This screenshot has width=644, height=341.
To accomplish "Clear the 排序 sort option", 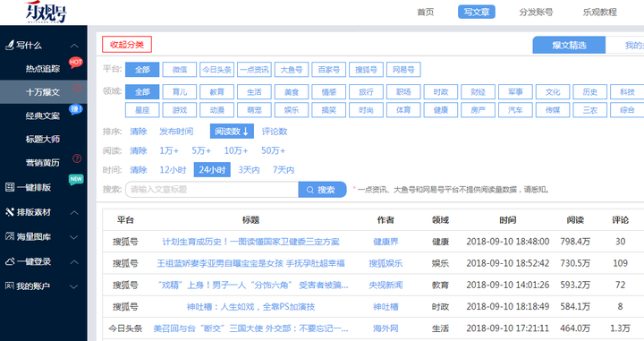I will 139,132.
